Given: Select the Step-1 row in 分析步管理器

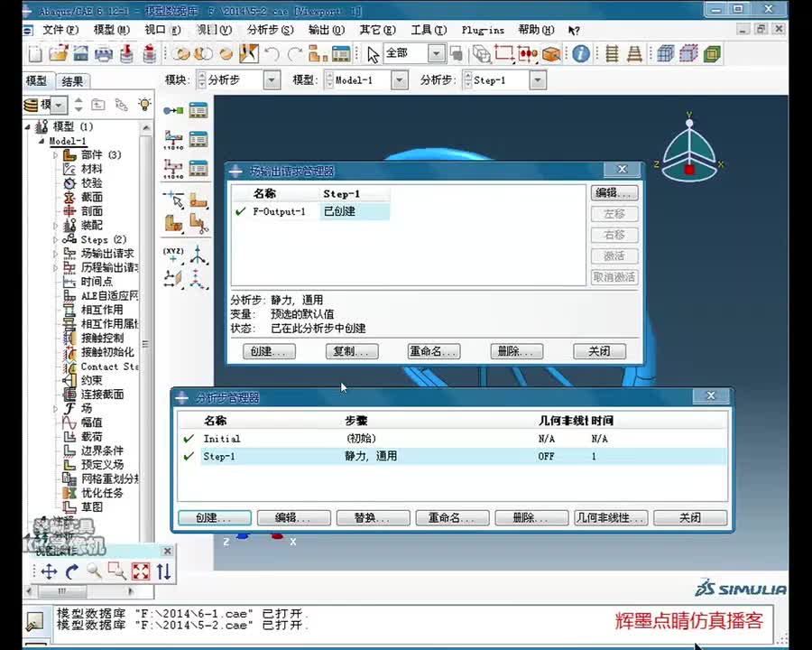Looking at the screenshot, I should (x=453, y=456).
